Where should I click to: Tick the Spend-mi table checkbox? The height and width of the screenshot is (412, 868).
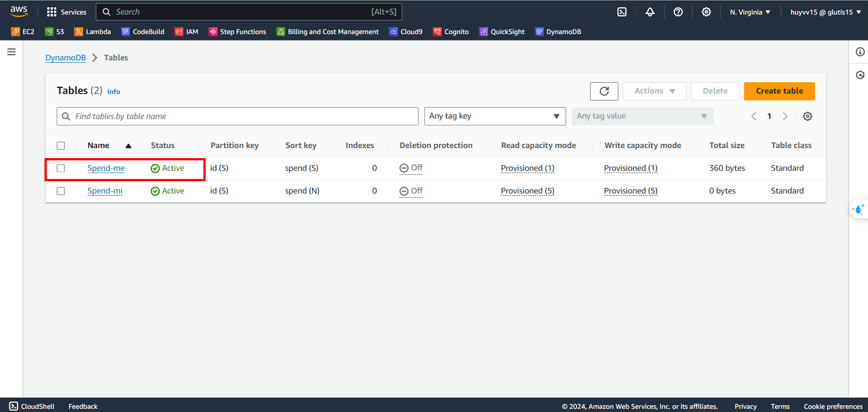[x=61, y=191]
